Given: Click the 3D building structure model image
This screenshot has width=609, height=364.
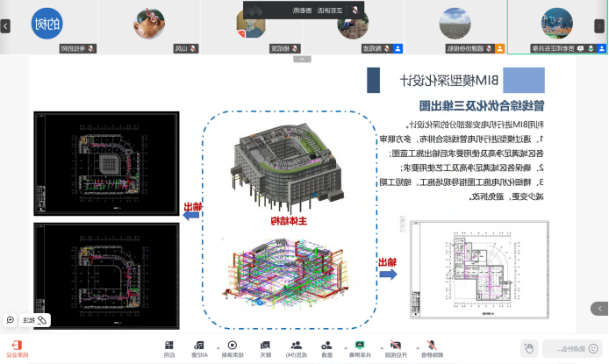Looking at the screenshot, I should pos(287,168).
